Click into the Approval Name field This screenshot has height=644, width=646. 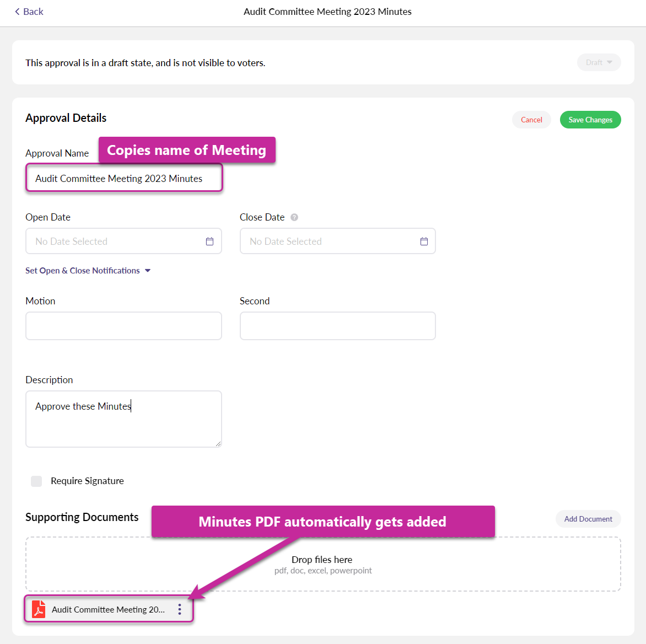124,179
